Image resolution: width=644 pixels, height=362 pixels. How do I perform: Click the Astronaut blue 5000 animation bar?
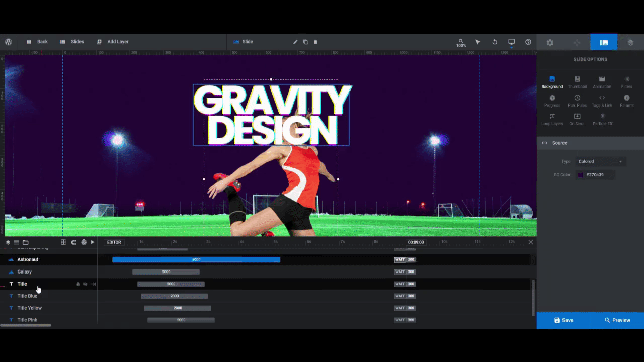(x=196, y=260)
